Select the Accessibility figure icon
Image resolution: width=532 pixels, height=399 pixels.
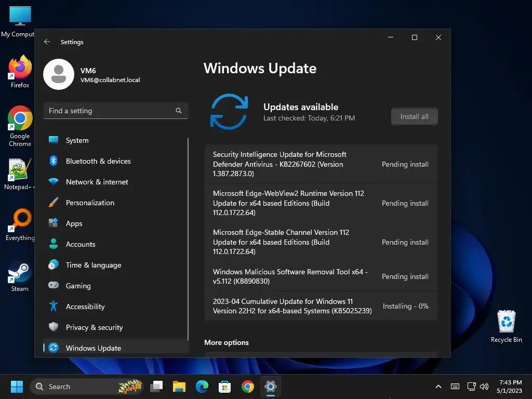click(54, 307)
